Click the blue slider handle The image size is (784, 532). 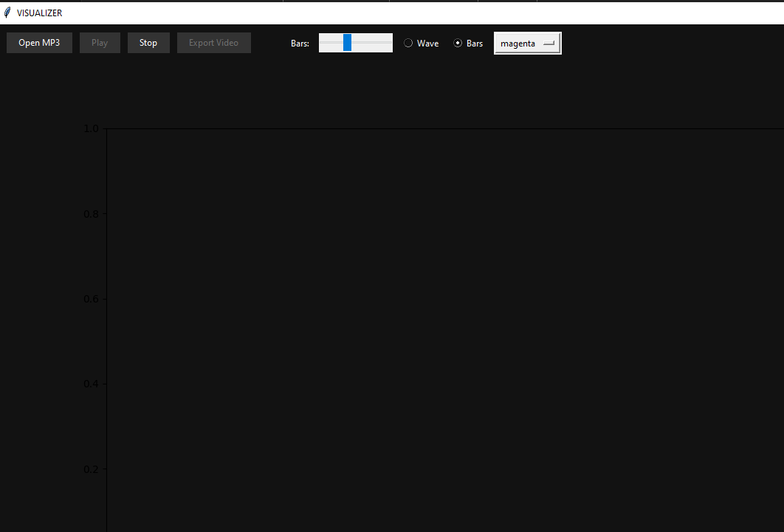(348, 42)
